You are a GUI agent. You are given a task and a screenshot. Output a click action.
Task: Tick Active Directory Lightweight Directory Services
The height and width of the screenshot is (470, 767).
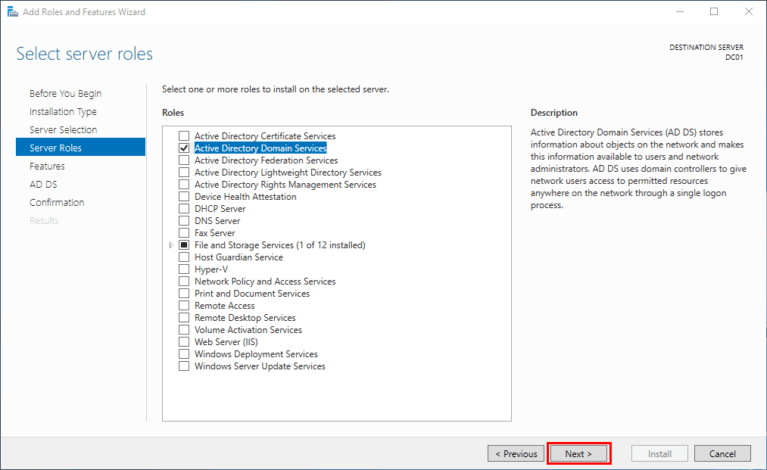(184, 172)
